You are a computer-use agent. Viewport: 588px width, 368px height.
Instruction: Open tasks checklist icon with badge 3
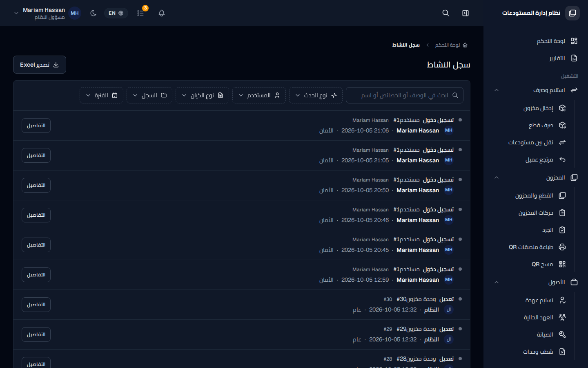click(x=140, y=13)
